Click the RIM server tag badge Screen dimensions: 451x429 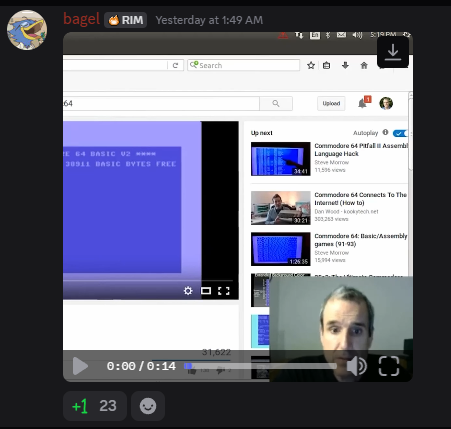[125, 20]
